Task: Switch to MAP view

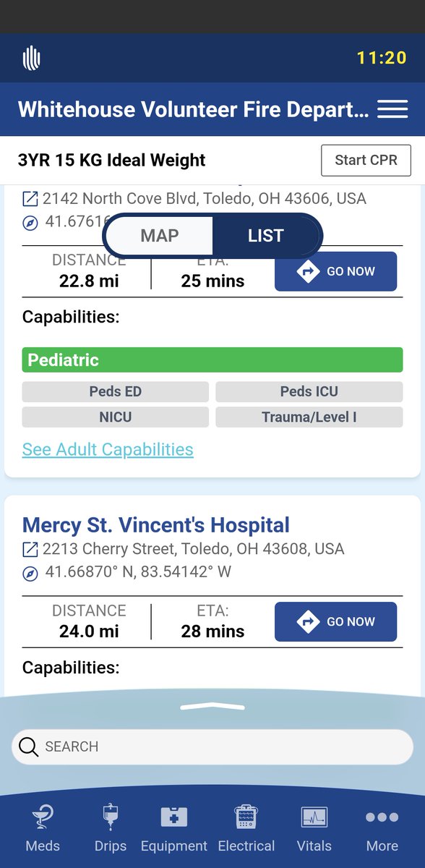Action: tap(160, 236)
